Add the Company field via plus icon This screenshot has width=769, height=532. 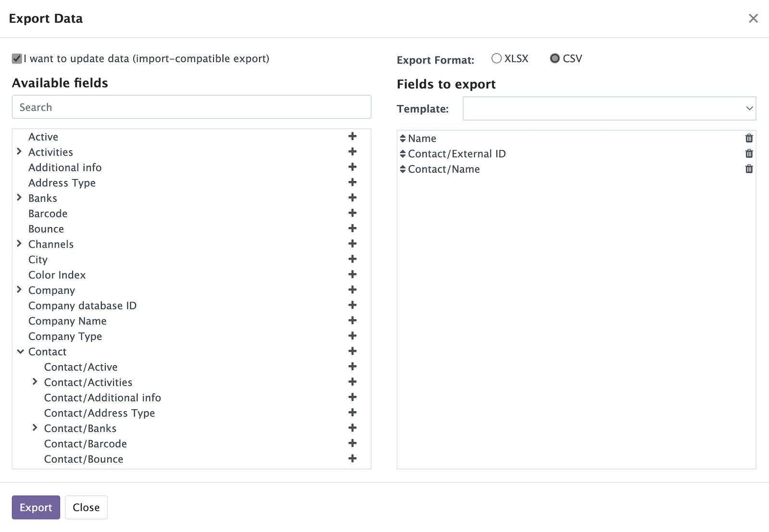point(352,290)
